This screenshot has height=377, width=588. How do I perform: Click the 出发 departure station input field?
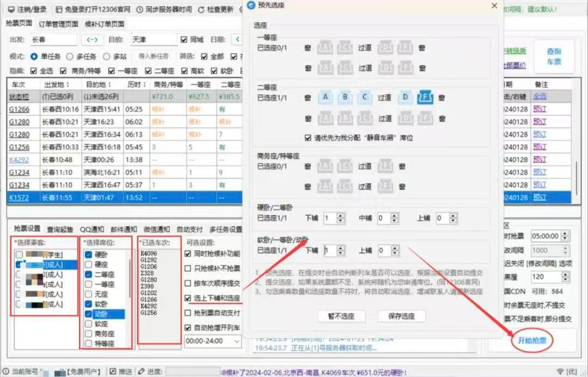tap(53, 40)
